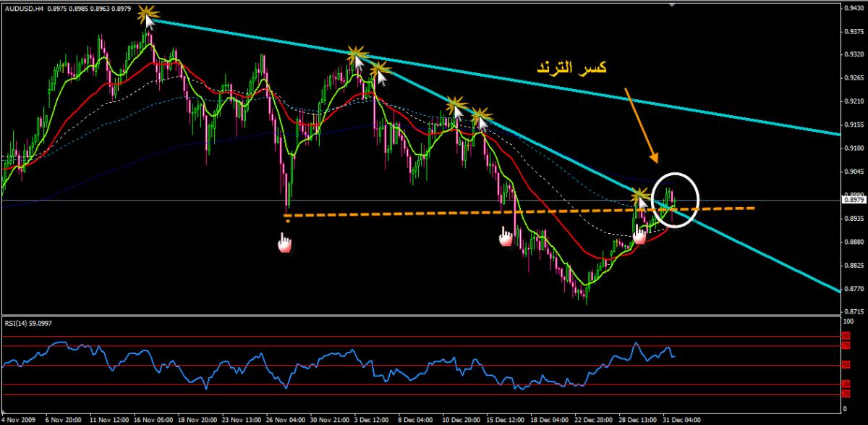This screenshot has width=868, height=425.
Task: Click the AUDUSD,H4 symbol label in chart header
Action: point(22,8)
